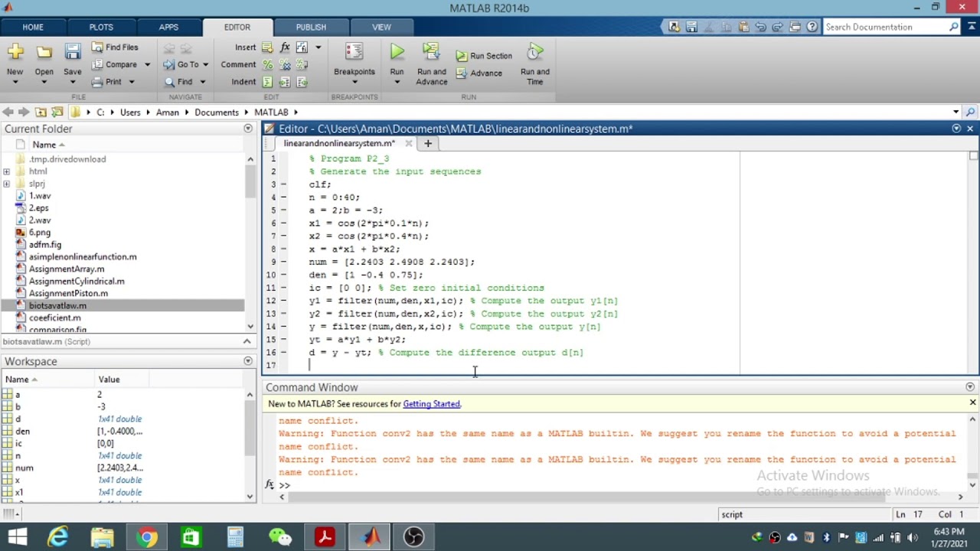980x551 pixels.
Task: Toggle breakpoint dash at line 16
Action: click(283, 353)
